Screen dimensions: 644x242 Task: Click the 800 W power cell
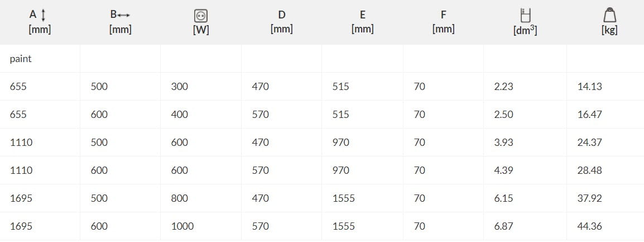click(x=180, y=198)
